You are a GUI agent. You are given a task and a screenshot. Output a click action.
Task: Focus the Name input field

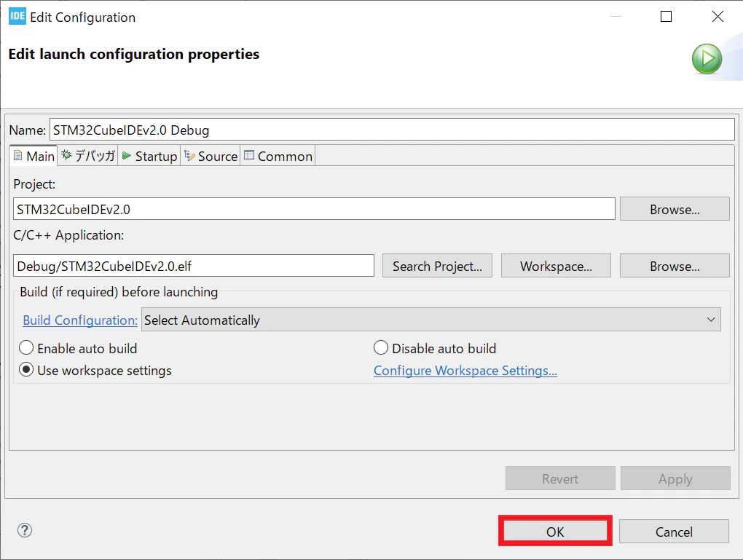coord(392,130)
